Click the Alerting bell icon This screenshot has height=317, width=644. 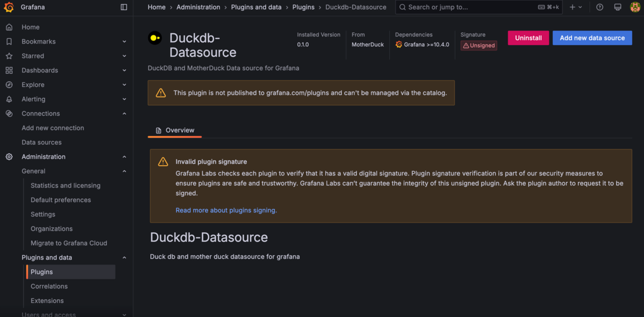(x=9, y=99)
